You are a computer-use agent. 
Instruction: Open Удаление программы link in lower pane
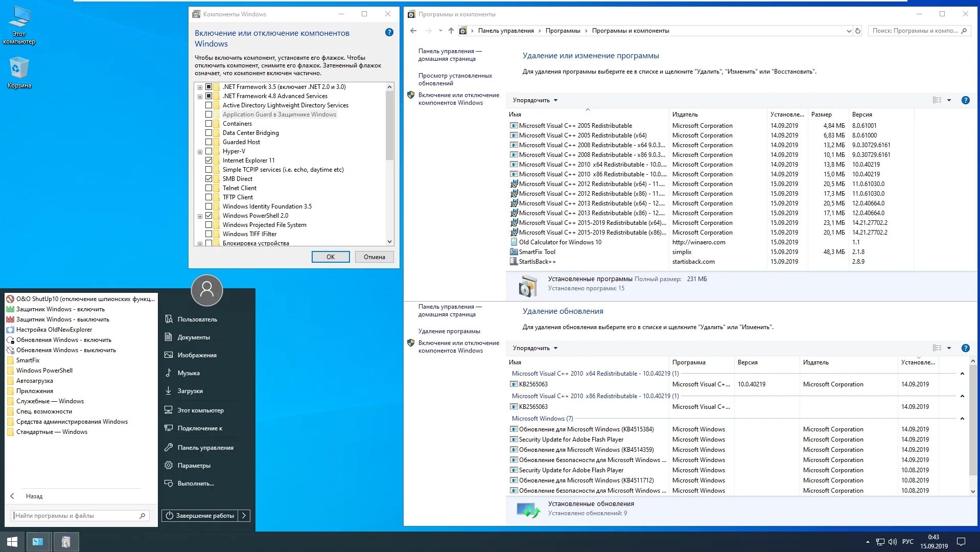(449, 331)
